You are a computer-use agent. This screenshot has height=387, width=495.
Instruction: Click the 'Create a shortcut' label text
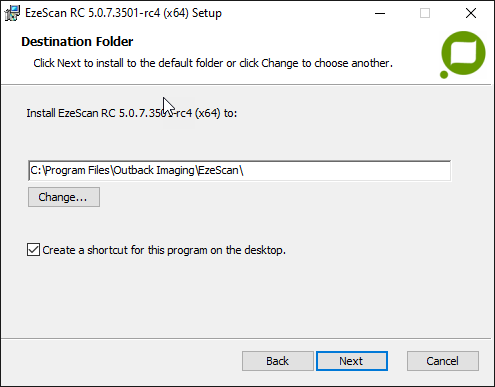point(164,250)
